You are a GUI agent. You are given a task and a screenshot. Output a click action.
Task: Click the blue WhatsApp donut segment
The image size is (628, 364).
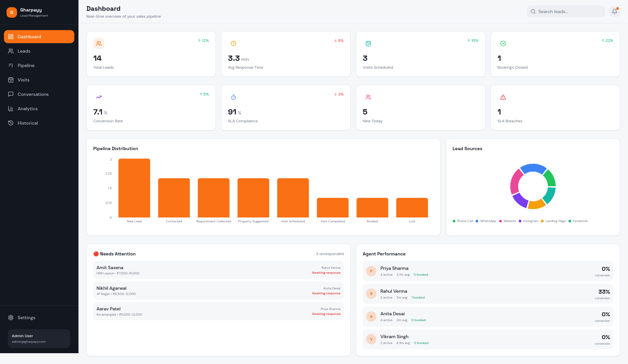coord(533,168)
